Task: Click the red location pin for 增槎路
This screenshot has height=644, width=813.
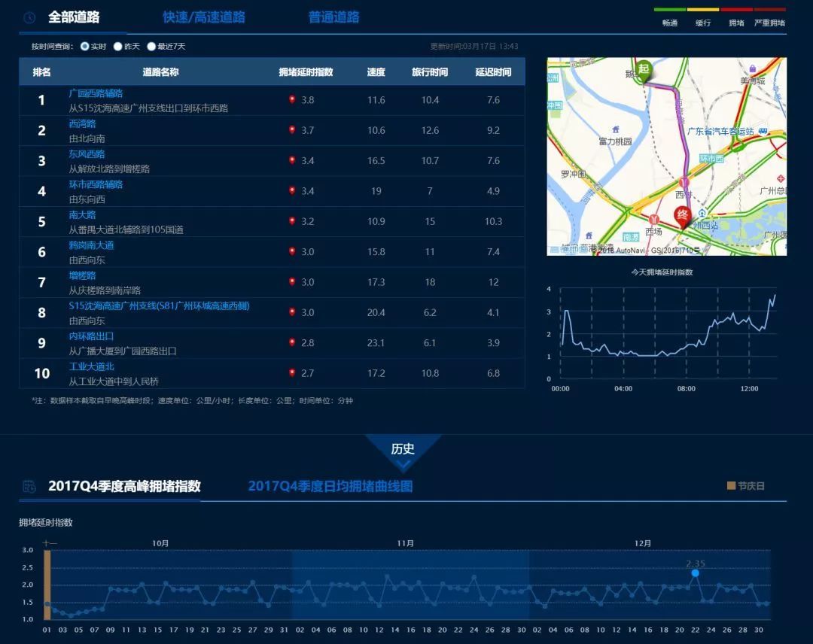Action: point(292,282)
